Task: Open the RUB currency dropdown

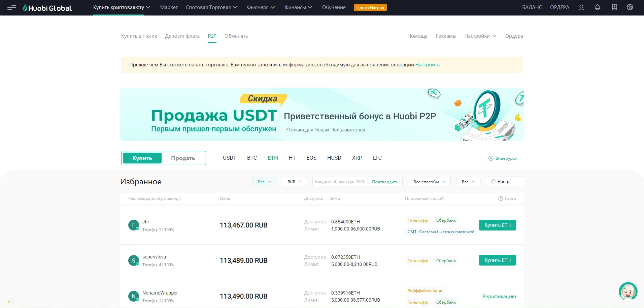Action: pyautogui.click(x=294, y=182)
